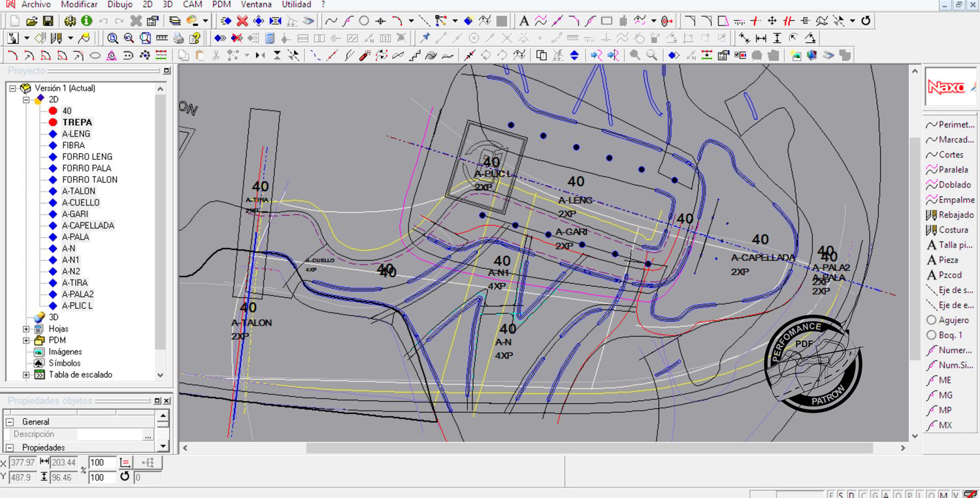Click the staircase step line icon
Image resolution: width=980 pixels, height=498 pixels.
click(414, 55)
